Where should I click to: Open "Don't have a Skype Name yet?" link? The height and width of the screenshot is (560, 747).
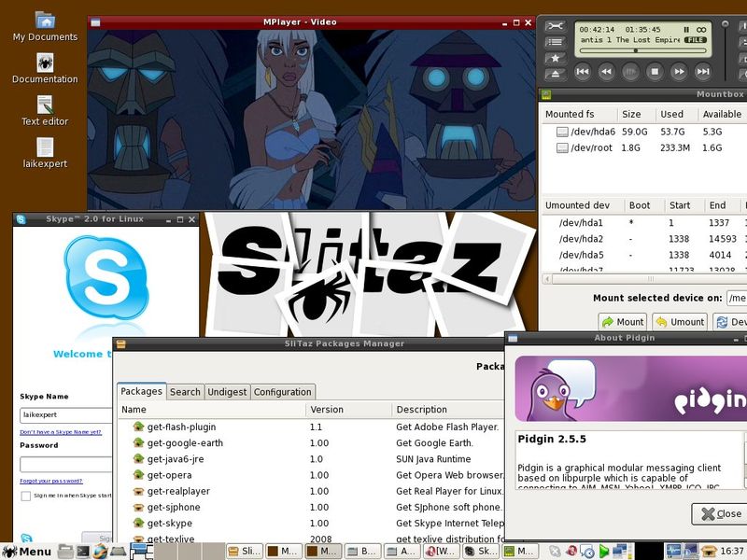[x=61, y=432]
